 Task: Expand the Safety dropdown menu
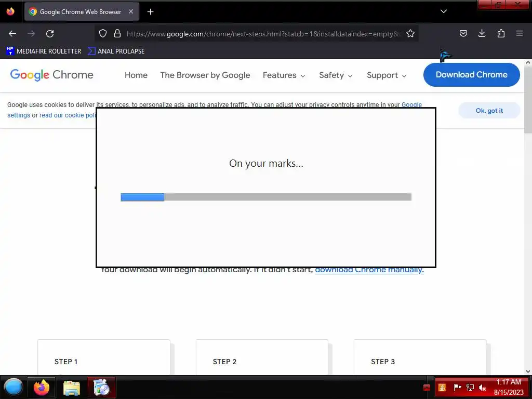[336, 75]
